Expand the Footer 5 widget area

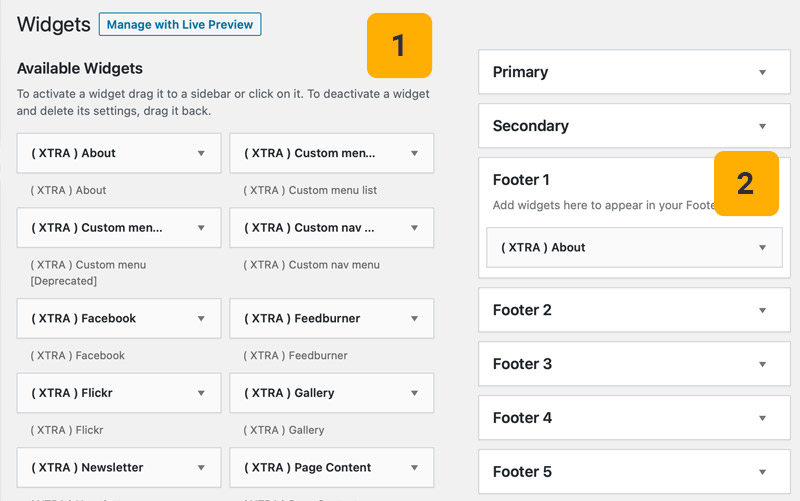(762, 472)
